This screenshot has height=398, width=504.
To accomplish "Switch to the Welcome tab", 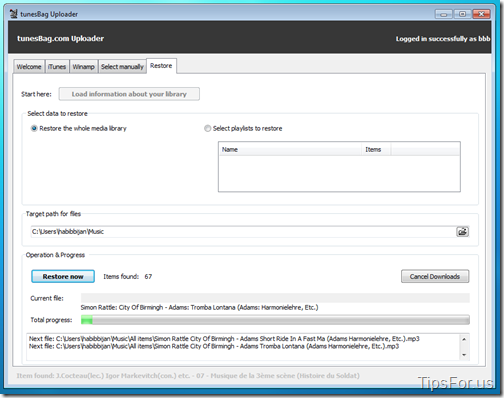I will click(x=29, y=67).
